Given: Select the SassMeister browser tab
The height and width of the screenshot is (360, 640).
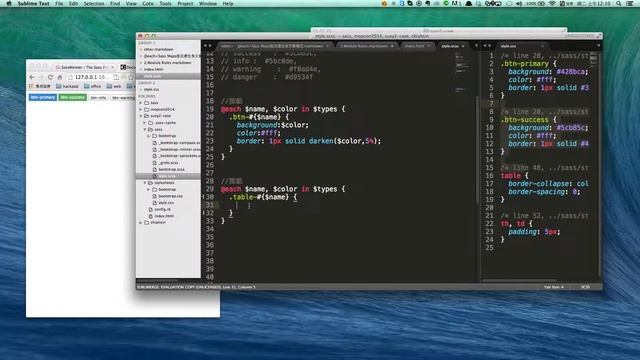Looking at the screenshot, I should [x=85, y=67].
